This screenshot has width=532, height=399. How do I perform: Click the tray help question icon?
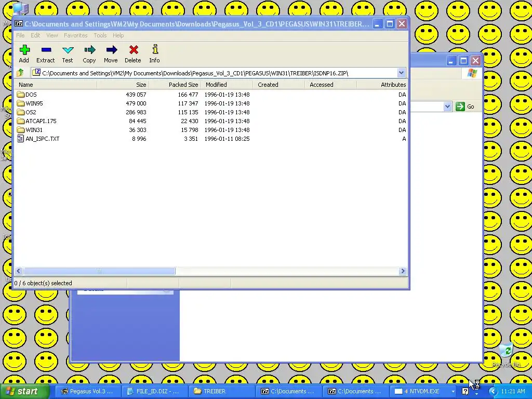(x=465, y=391)
